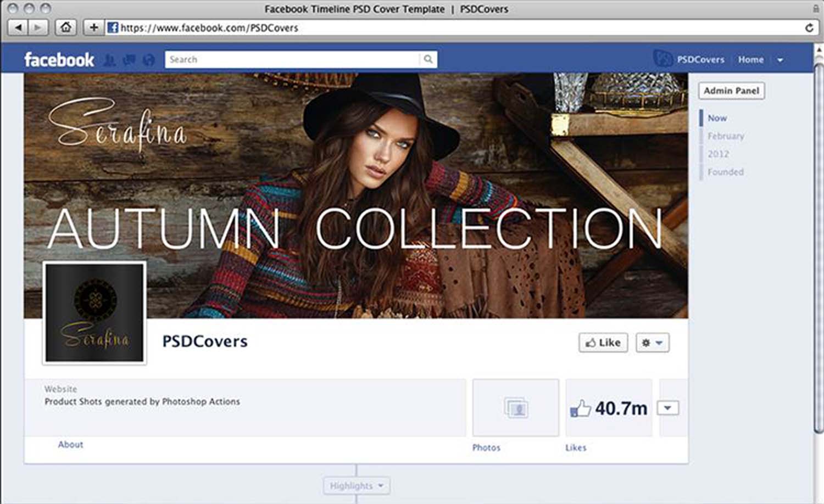The height and width of the screenshot is (504, 824).
Task: Open the notifications globe icon
Action: 148,60
